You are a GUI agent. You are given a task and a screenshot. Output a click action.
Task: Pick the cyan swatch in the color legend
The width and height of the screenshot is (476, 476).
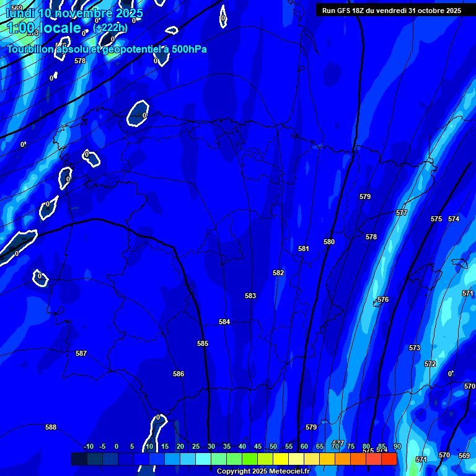click(203, 459)
